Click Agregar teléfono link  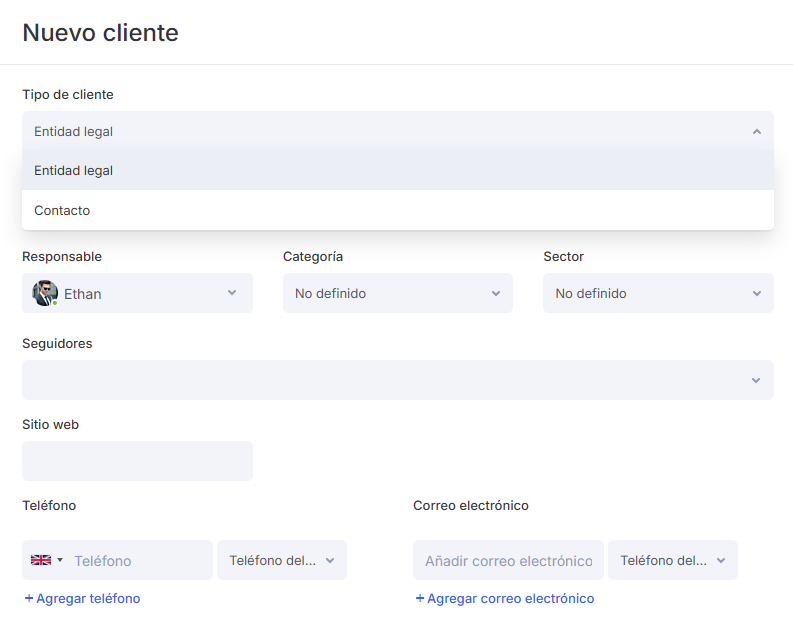pos(82,599)
